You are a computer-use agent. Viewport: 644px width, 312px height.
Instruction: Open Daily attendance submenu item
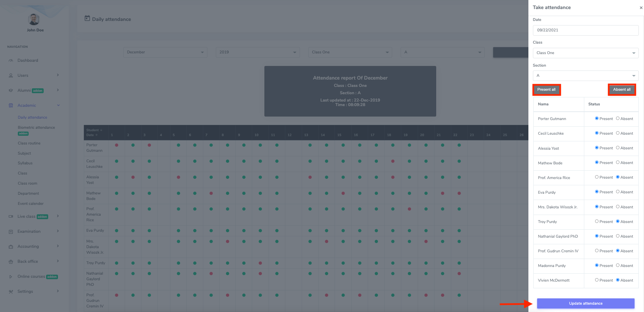32,118
